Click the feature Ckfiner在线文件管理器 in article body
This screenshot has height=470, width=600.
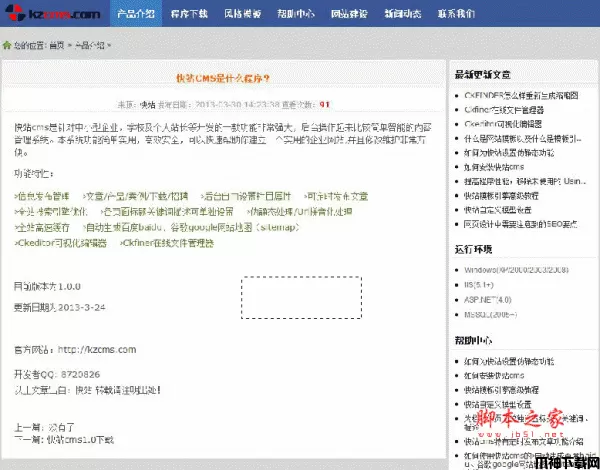click(x=167, y=243)
